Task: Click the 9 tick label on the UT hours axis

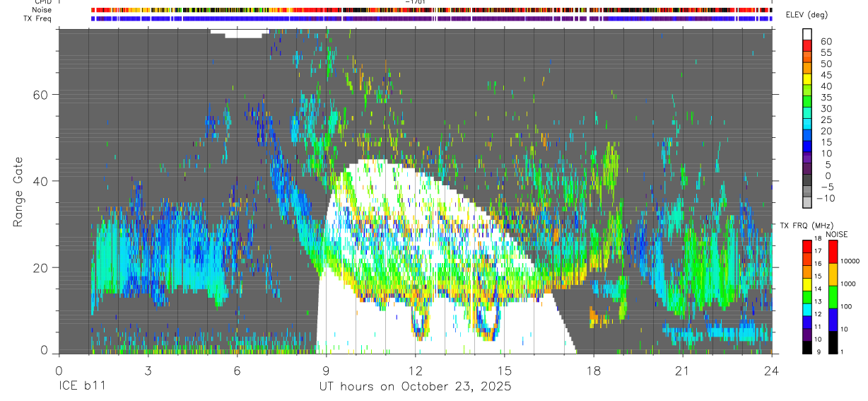Action: (326, 371)
